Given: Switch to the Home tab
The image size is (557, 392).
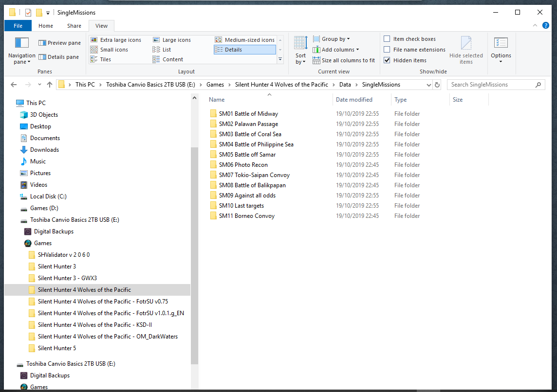Looking at the screenshot, I should tap(46, 26).
